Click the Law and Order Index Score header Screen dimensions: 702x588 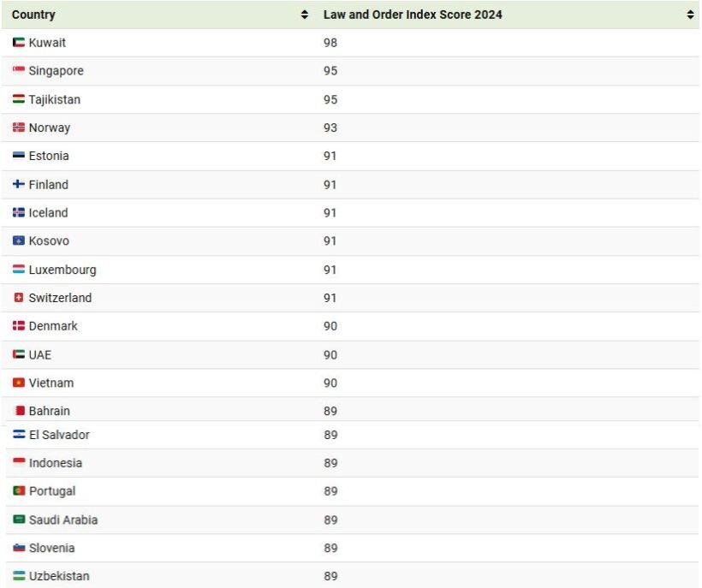point(413,15)
